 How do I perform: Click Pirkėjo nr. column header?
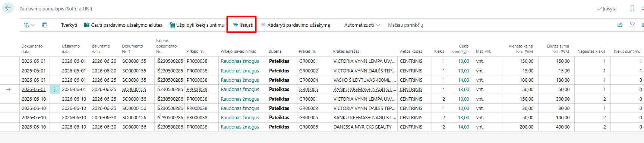coord(195,51)
